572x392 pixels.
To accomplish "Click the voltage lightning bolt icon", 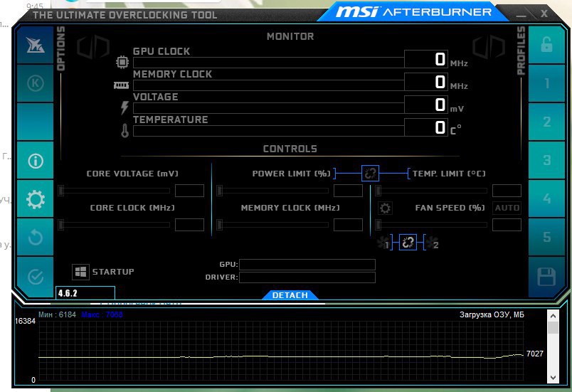I will click(x=125, y=108).
